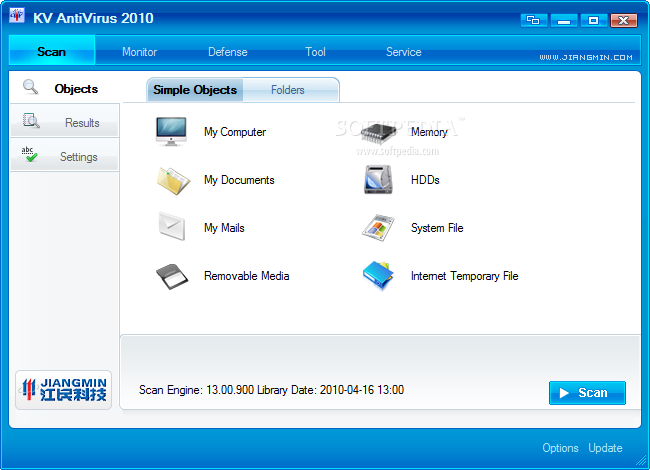Start scanning with the Scan button
650x470 pixels.
587,392
